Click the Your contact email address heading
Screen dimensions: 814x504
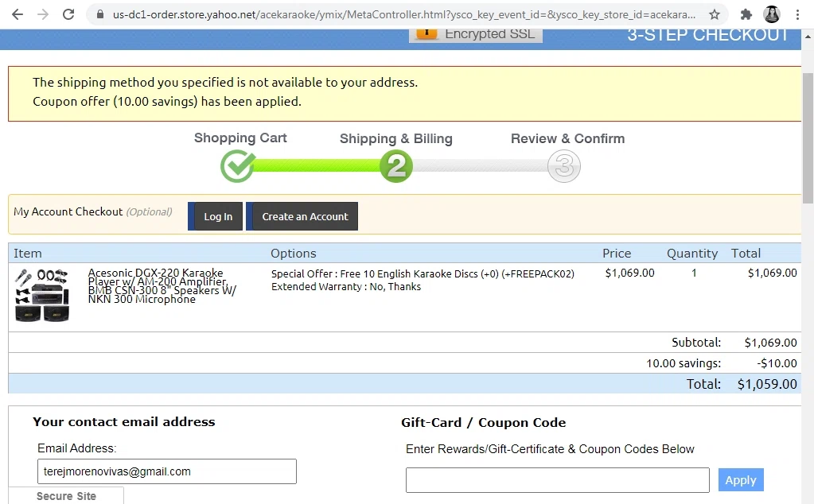click(124, 422)
